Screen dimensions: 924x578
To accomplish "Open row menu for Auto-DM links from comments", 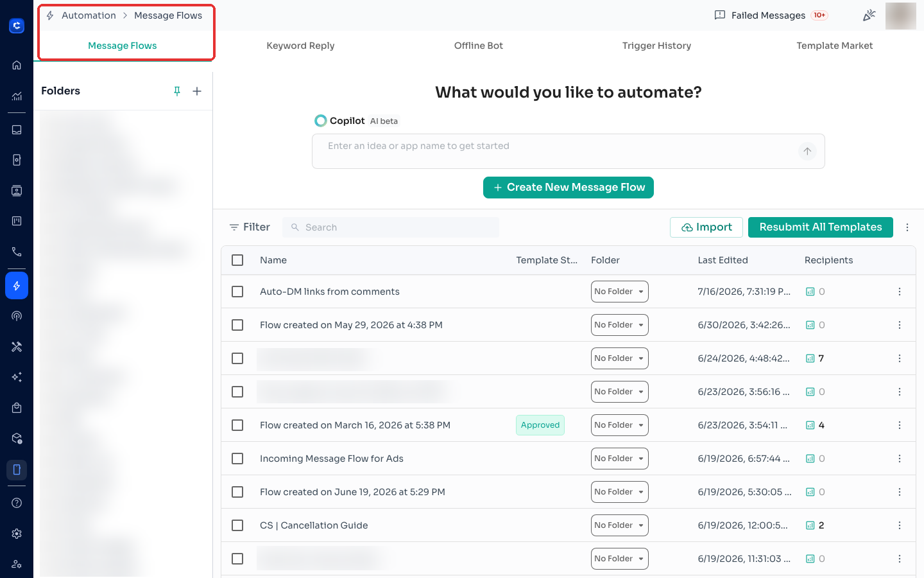I will tap(900, 292).
